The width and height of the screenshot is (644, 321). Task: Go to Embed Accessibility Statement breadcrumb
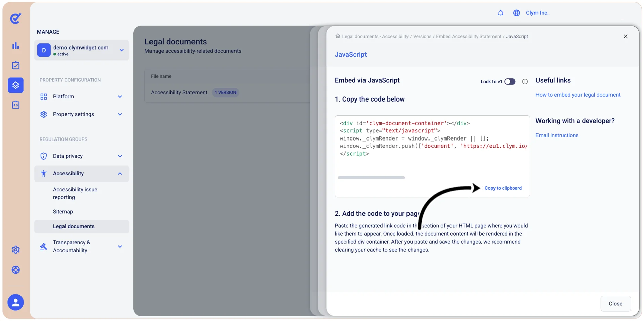click(468, 36)
